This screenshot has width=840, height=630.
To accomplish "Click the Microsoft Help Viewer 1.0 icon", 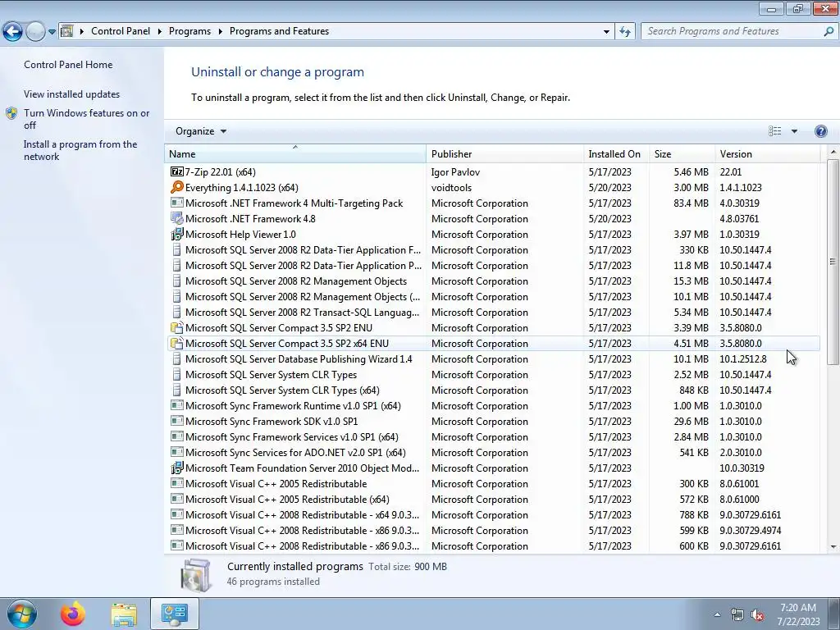I will (x=177, y=234).
